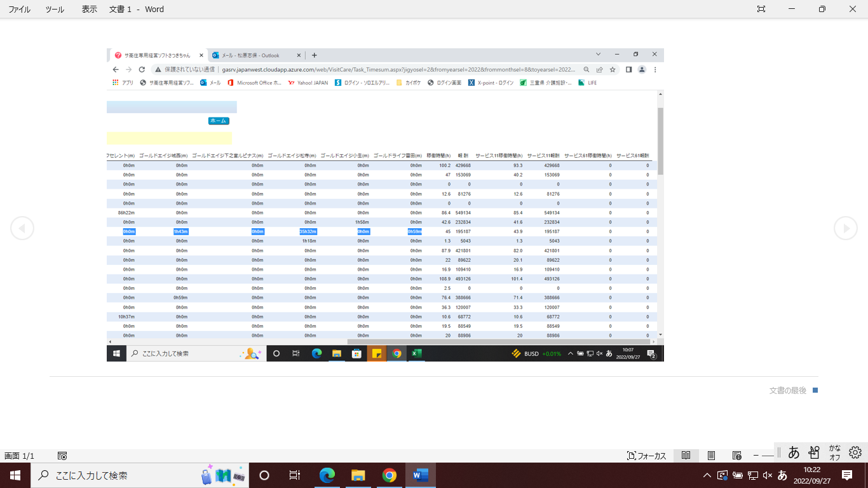
Task: Go to the previous page arrow
Action: [x=22, y=228]
